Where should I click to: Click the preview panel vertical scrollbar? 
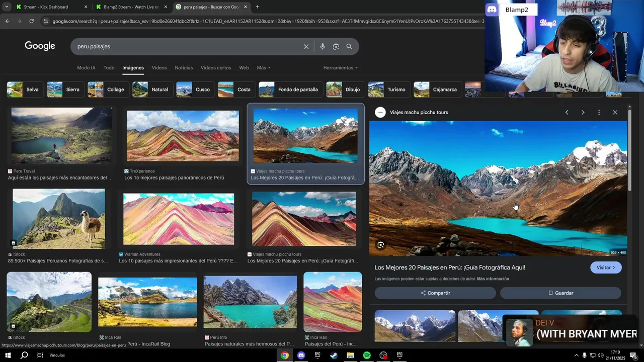629,150
